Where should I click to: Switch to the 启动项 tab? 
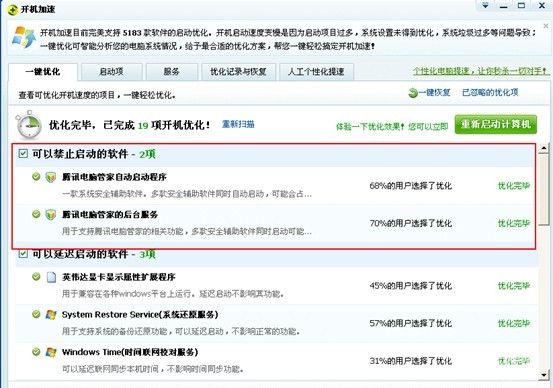coord(111,72)
